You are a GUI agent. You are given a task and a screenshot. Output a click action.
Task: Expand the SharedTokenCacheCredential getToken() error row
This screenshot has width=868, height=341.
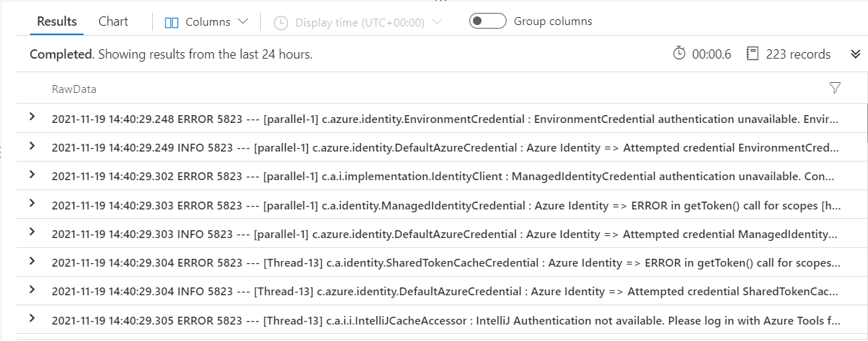tap(32, 261)
